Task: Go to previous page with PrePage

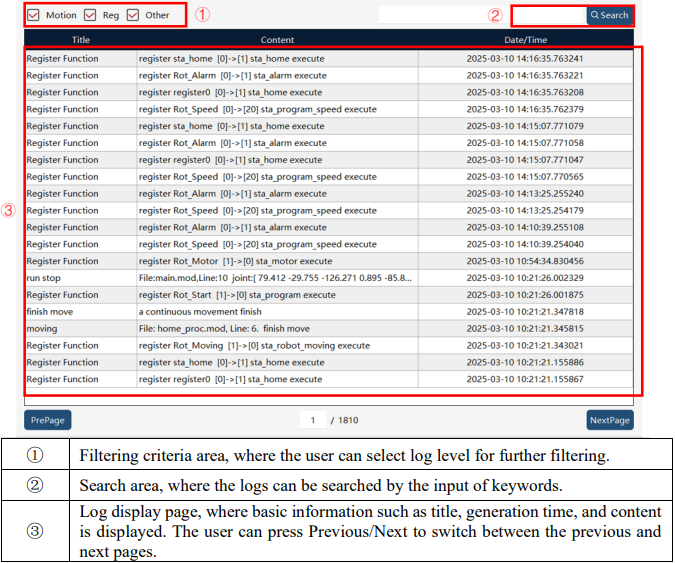Action: [x=48, y=420]
